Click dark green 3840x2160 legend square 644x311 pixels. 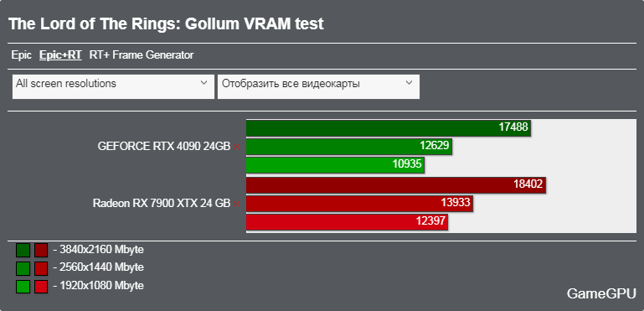pos(23,250)
